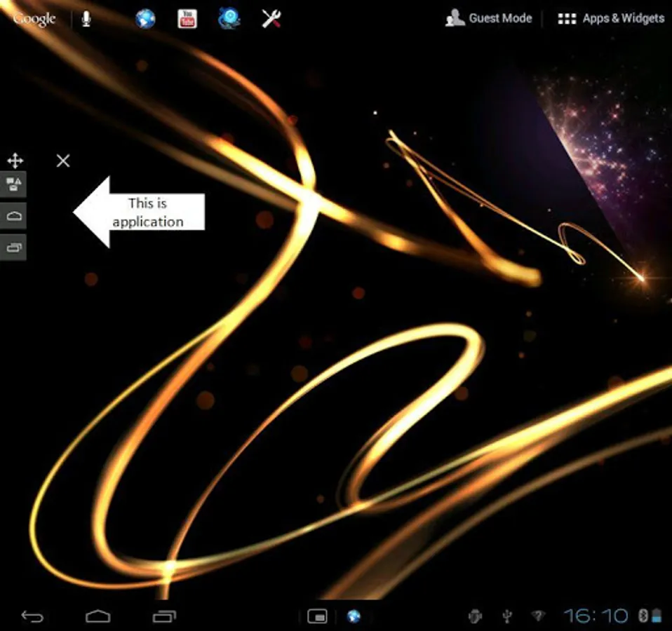Open the globe app icon in bottom bar
Image resolution: width=672 pixels, height=631 pixels.
coord(354,616)
